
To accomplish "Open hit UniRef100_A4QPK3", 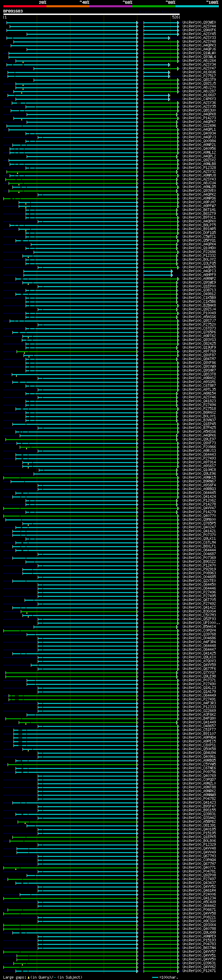I will [x=199, y=45].
